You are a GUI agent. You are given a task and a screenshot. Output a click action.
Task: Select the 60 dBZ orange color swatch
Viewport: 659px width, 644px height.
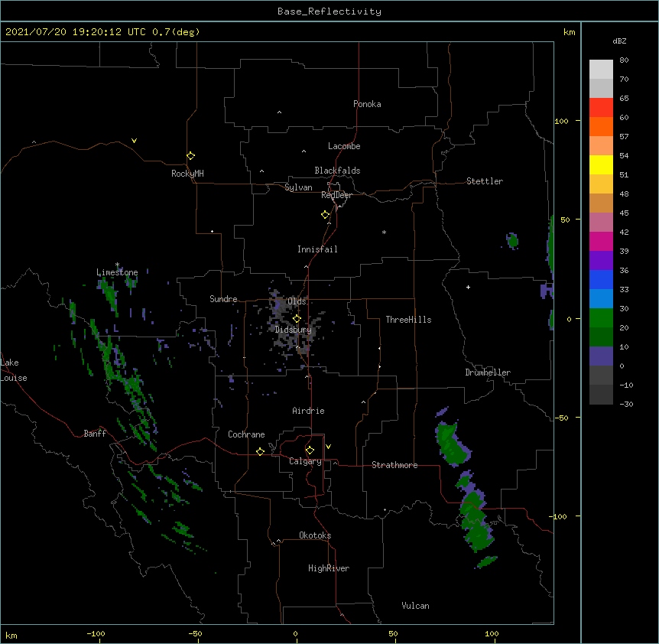point(601,126)
